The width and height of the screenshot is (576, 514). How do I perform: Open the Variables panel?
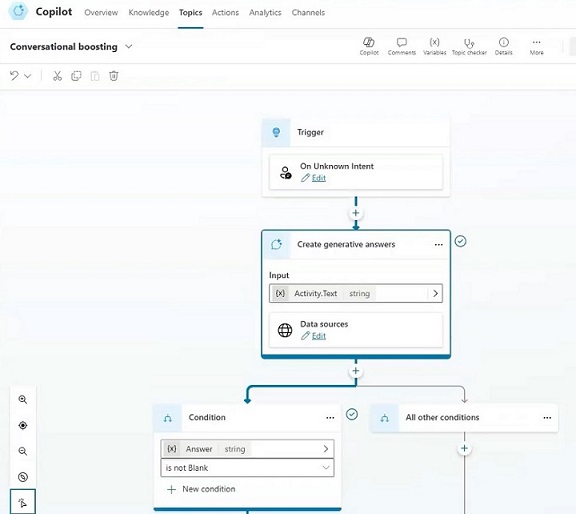(434, 46)
